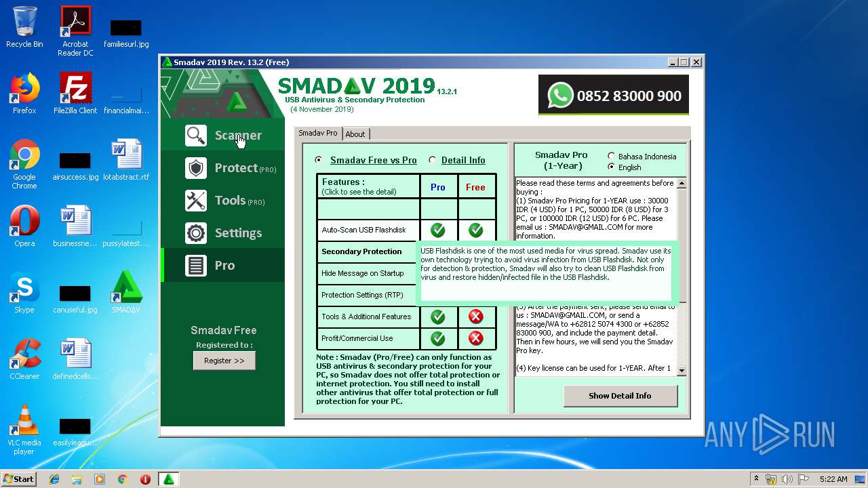Open lotabstract.rtf desktop file
Viewport: 868px width, 488px height.
click(126, 160)
